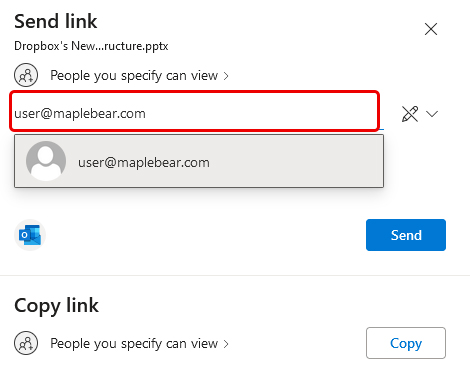This screenshot has width=470, height=382.
Task: Expand chevron beside Copy link's permission text
Action: click(226, 344)
